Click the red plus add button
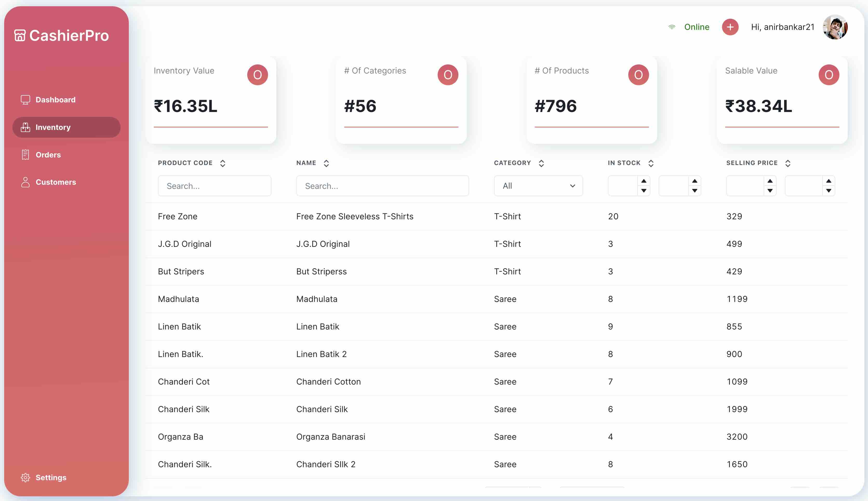 pyautogui.click(x=730, y=27)
